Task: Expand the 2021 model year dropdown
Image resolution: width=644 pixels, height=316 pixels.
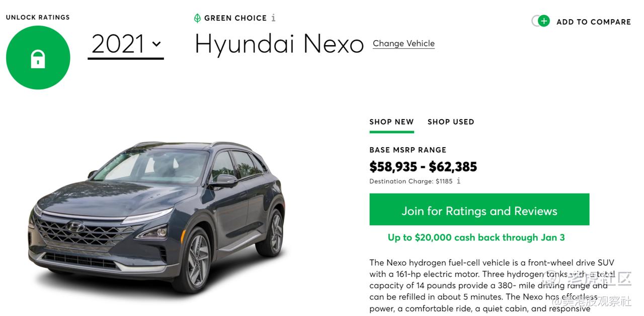Action: 126,44
